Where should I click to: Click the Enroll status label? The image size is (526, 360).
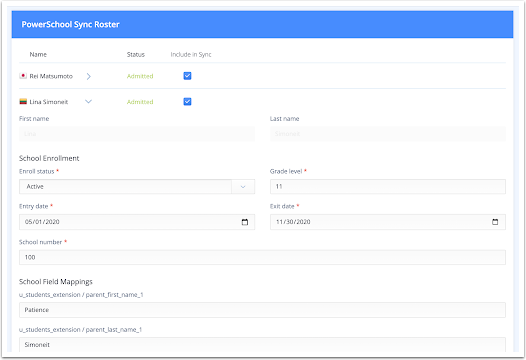click(37, 171)
